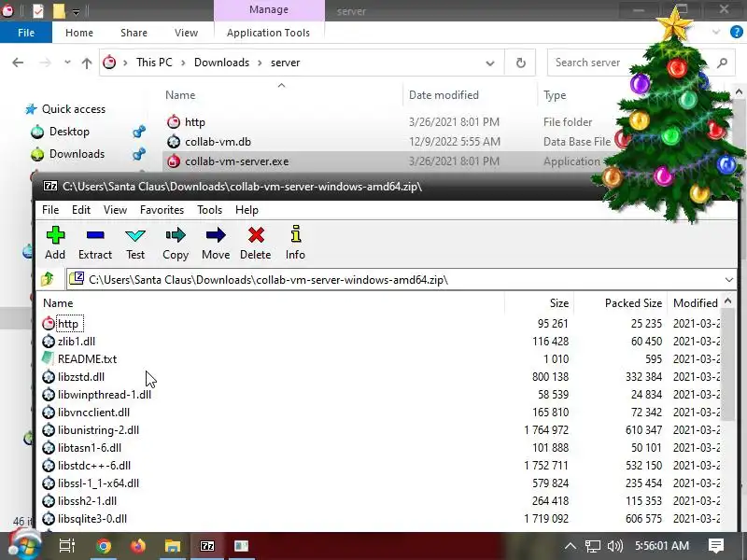
Task: Click the 7-Zip file list scrollbar
Action: coord(727,364)
